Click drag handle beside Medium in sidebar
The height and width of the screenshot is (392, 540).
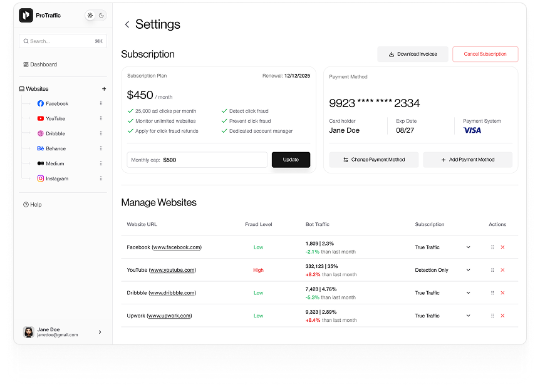pos(101,163)
